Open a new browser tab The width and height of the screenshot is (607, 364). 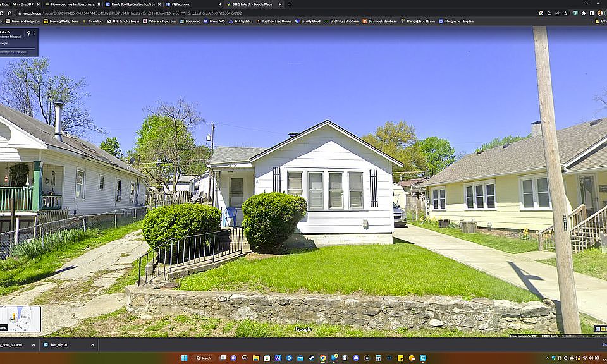click(290, 4)
